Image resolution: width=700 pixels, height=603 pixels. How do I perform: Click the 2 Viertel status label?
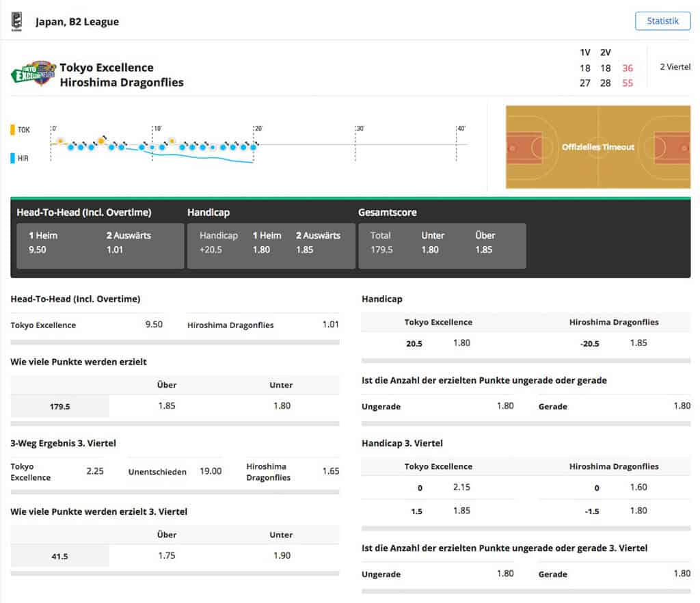pos(675,67)
